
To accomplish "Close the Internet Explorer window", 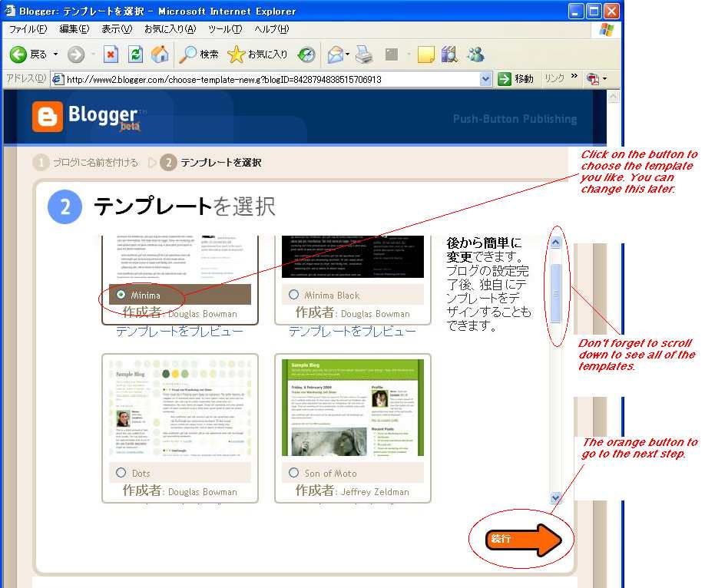I will (611, 11).
